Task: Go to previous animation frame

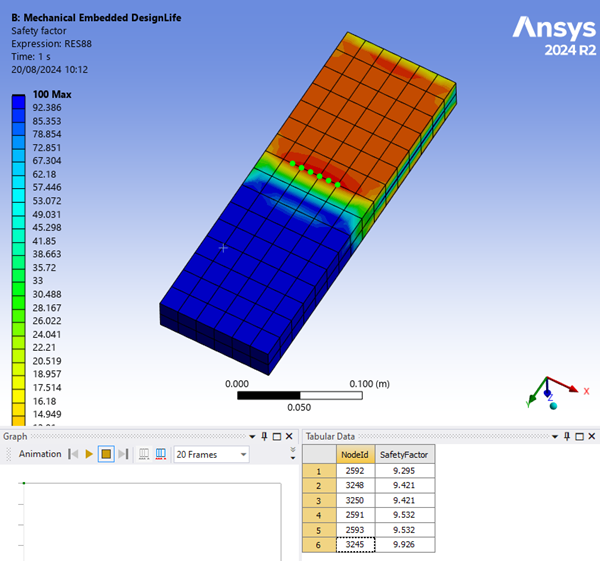Action: click(73, 454)
